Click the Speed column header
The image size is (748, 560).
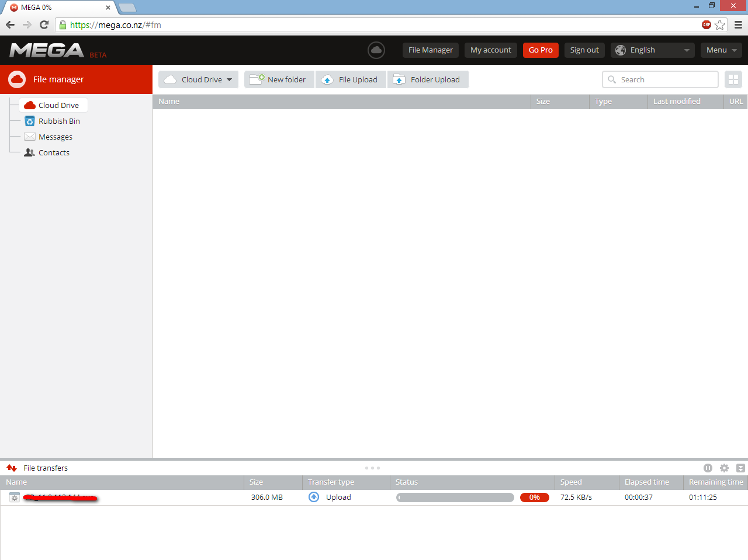tap(587, 482)
